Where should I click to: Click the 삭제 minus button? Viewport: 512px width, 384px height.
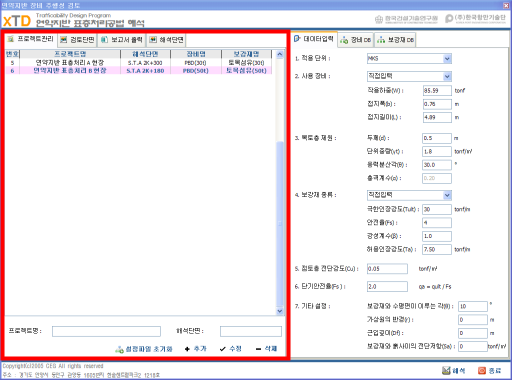(x=266, y=349)
